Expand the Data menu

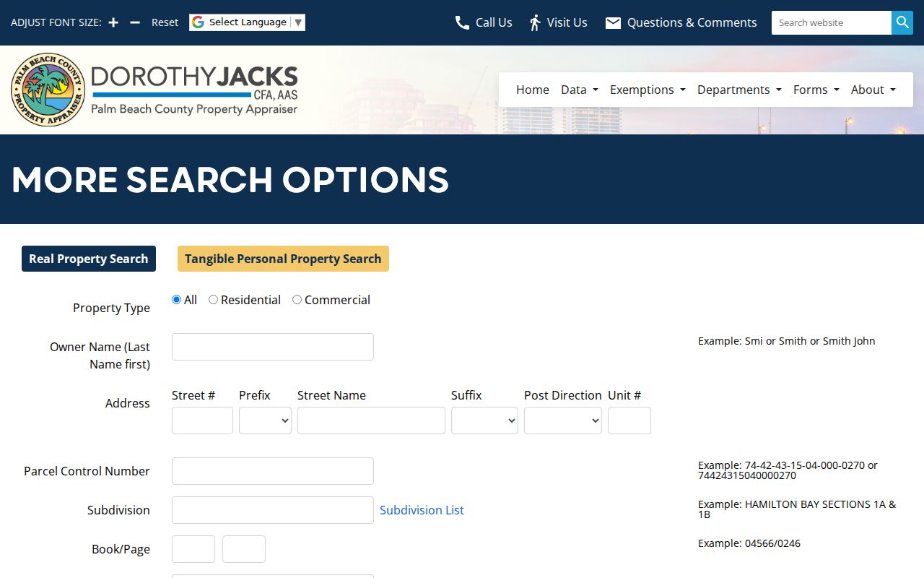pyautogui.click(x=580, y=90)
